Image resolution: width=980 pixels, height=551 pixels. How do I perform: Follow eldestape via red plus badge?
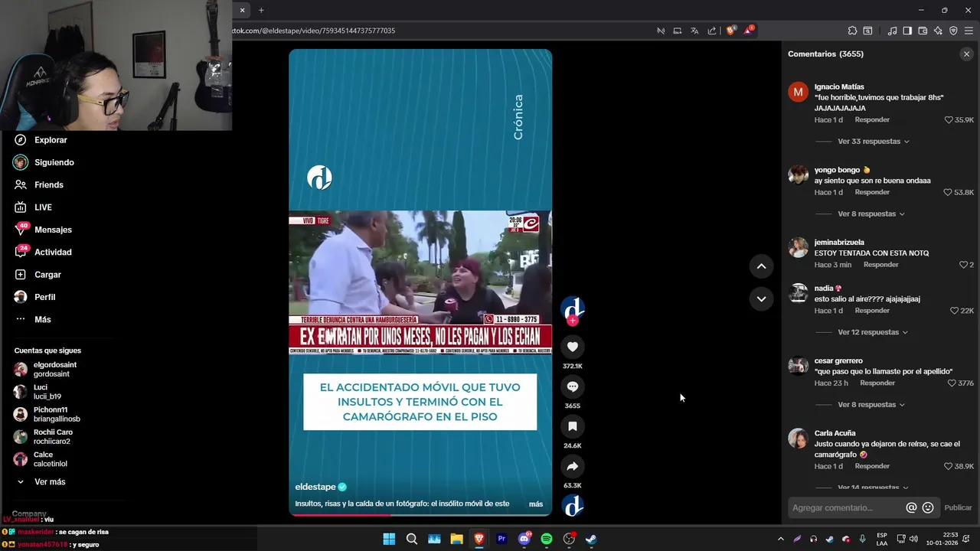click(x=573, y=321)
